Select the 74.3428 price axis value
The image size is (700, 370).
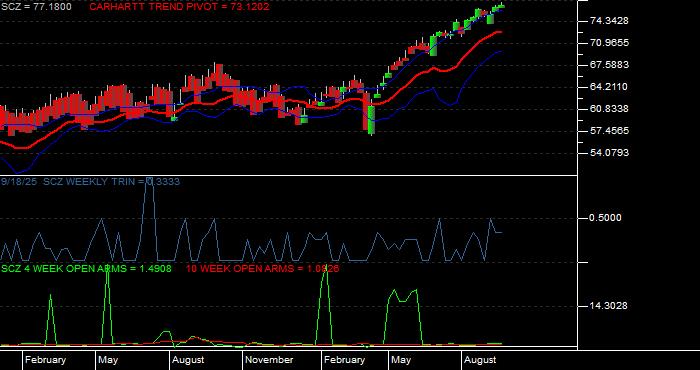pos(609,21)
